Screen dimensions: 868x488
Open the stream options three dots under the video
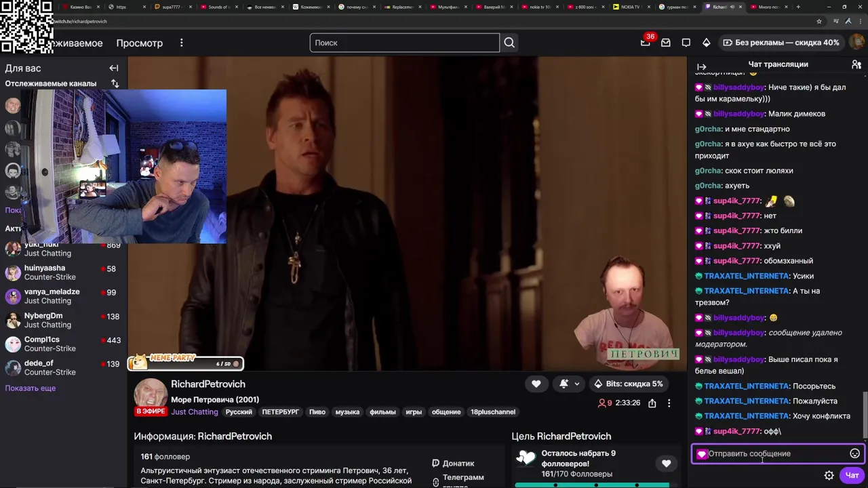669,403
